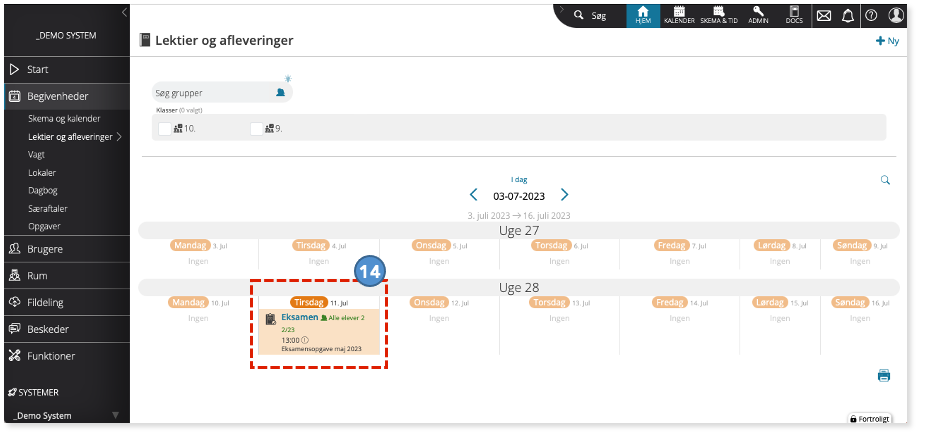Go to previous period with left chevron
925x434 pixels.
click(x=473, y=195)
